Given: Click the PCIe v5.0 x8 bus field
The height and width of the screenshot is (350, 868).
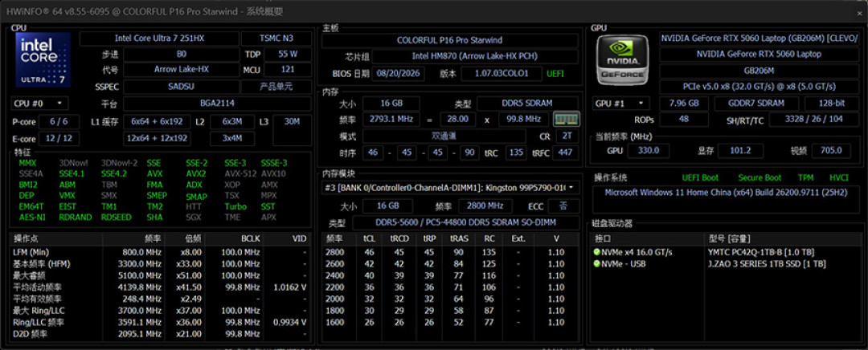Looking at the screenshot, I should coord(759,87).
